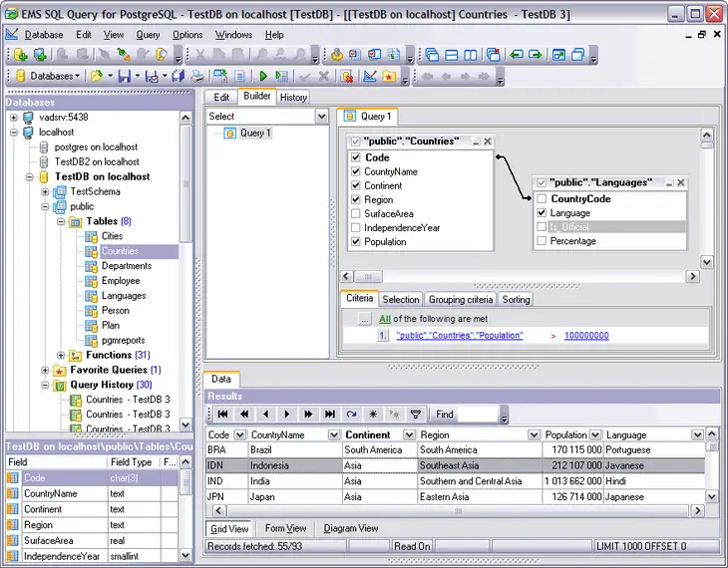Click the Save query floppy disk icon

(x=124, y=76)
